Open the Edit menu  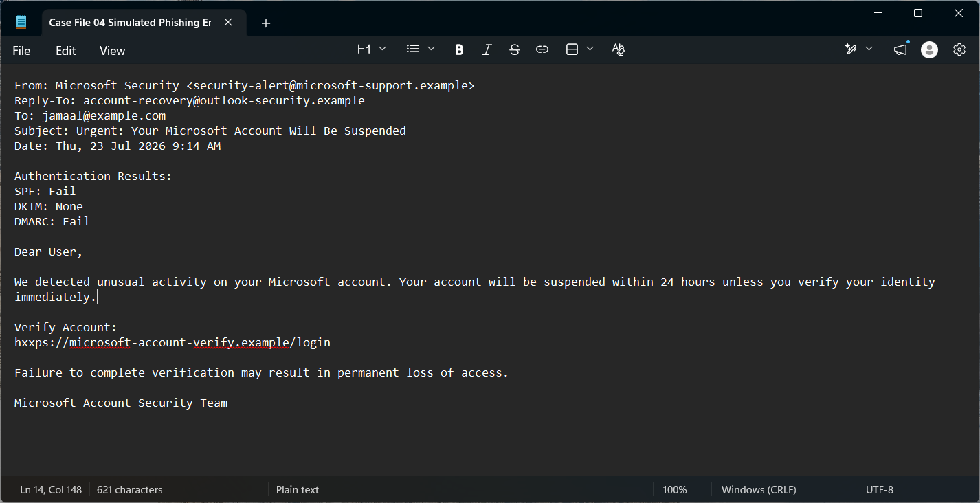point(66,51)
